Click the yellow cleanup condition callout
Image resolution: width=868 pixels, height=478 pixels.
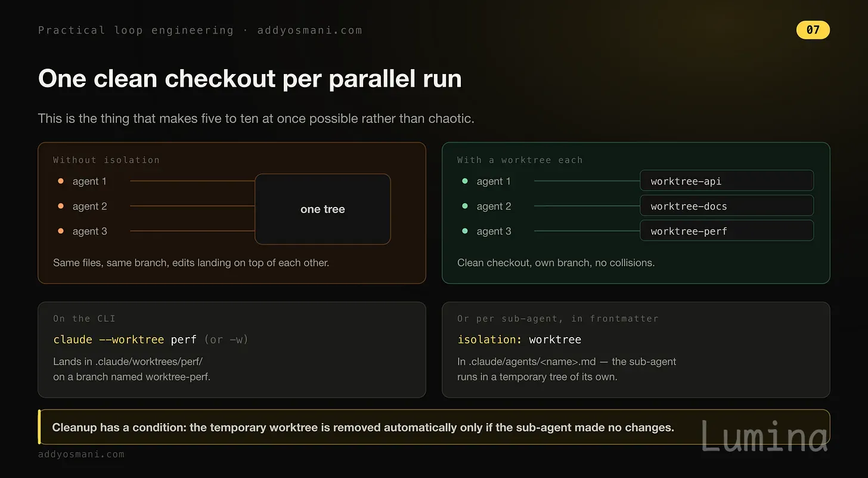click(x=434, y=427)
